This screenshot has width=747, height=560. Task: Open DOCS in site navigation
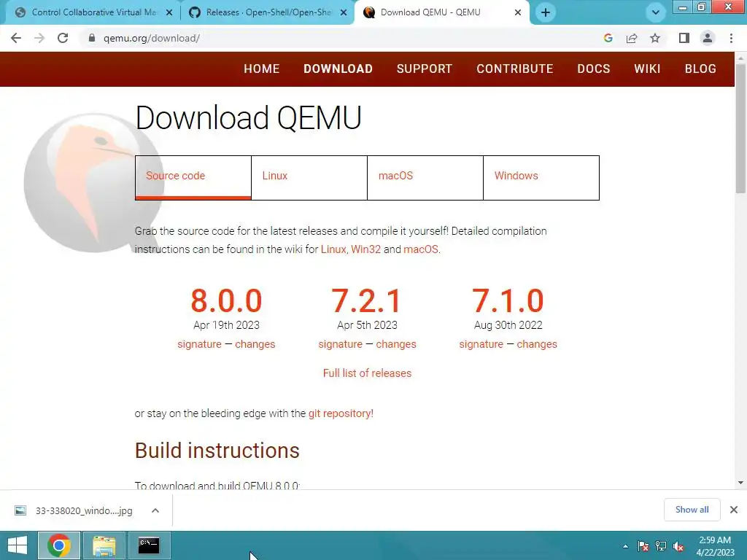pos(594,69)
